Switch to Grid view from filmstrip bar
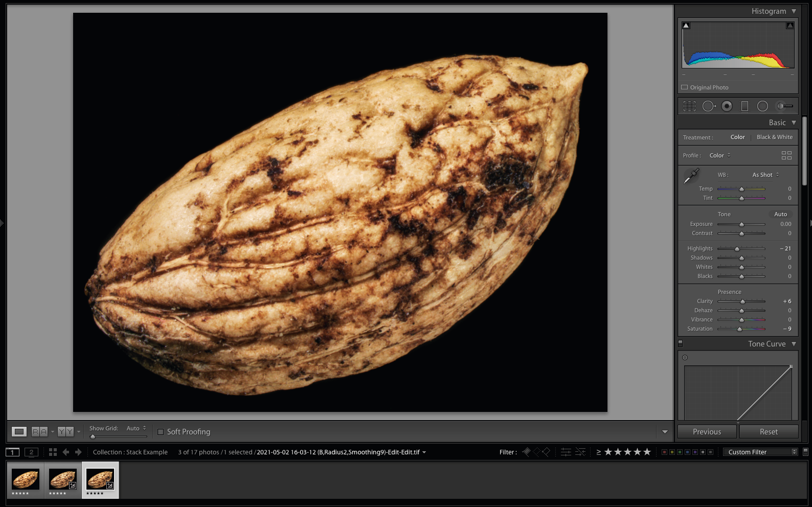Screen dimensions: 812x507 (53, 452)
